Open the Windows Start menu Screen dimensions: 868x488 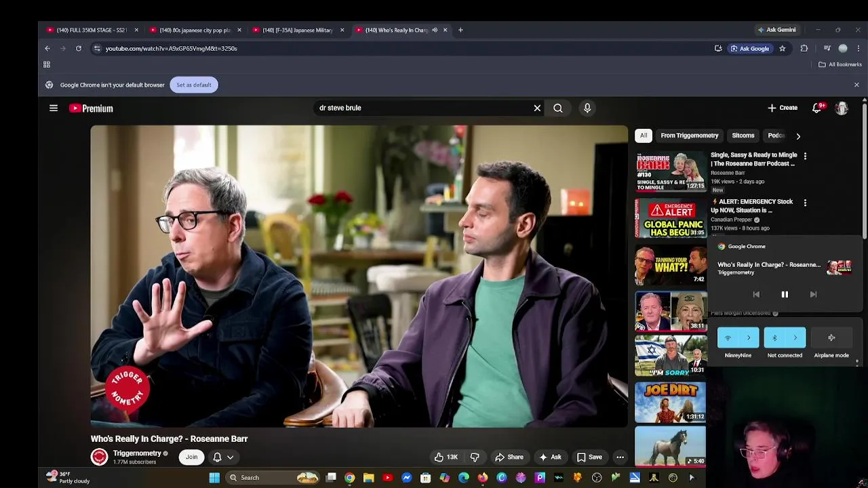214,478
